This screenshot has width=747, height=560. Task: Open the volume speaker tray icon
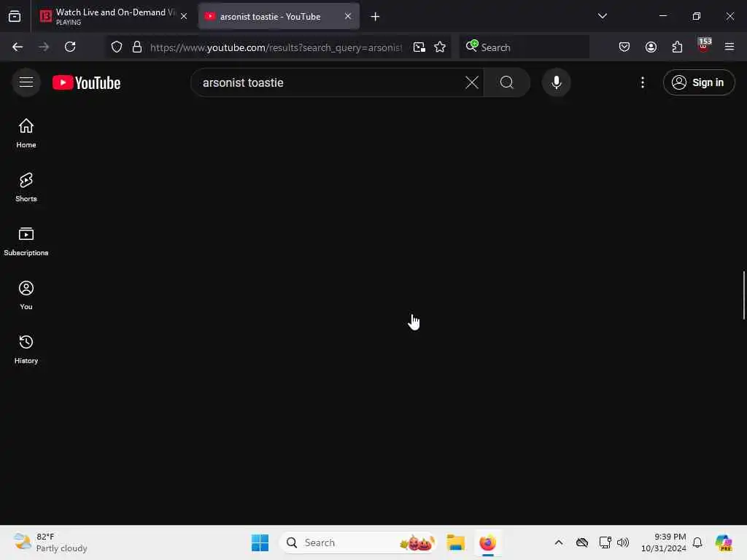(623, 542)
